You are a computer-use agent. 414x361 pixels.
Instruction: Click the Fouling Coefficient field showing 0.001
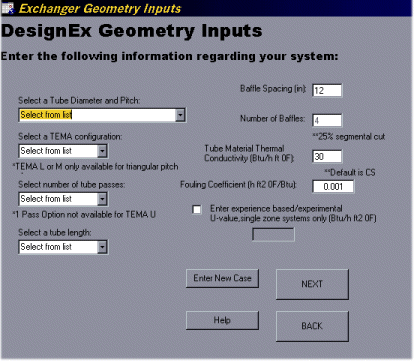pos(333,186)
